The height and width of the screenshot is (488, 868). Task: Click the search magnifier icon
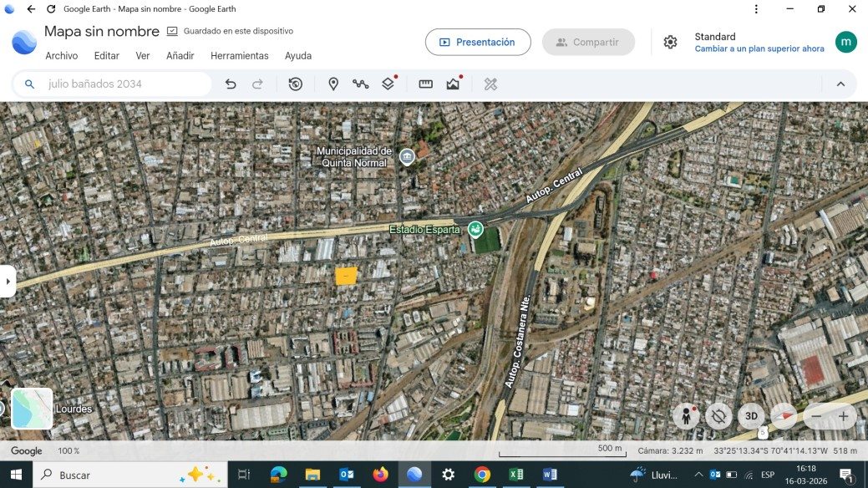click(30, 84)
